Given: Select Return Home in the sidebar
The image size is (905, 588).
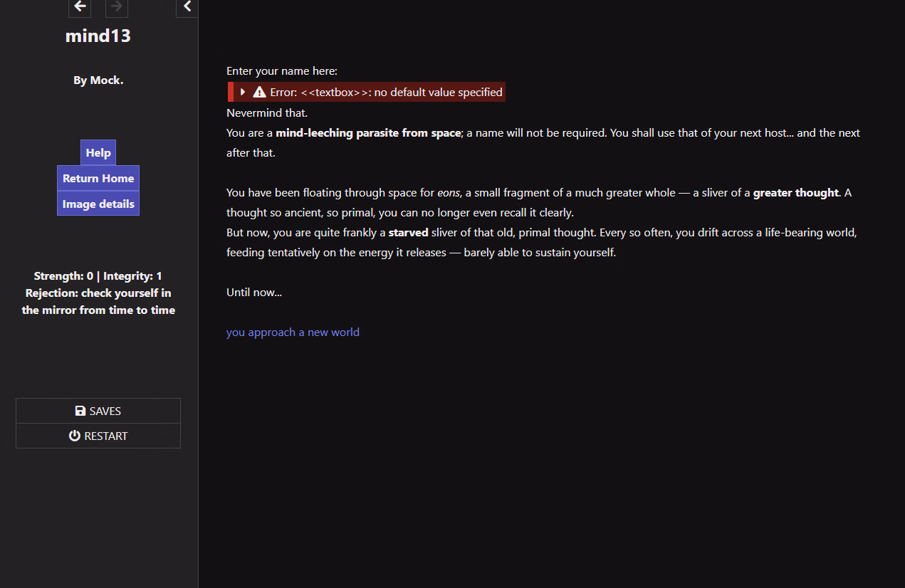Looking at the screenshot, I should [98, 179].
